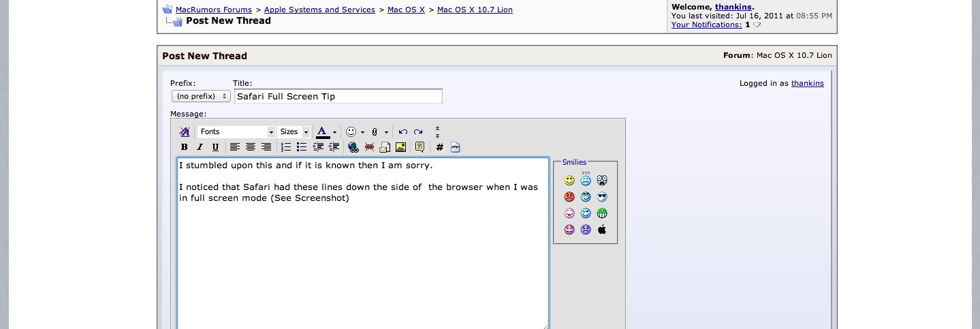Click the thankins username in Welcome message
The height and width of the screenshot is (329, 980).
[x=733, y=7]
